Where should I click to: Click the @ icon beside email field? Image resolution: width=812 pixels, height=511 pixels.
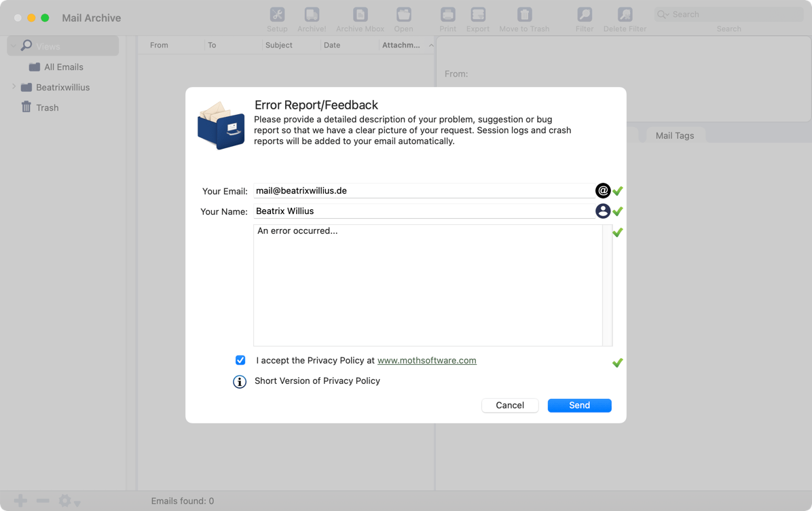click(602, 191)
